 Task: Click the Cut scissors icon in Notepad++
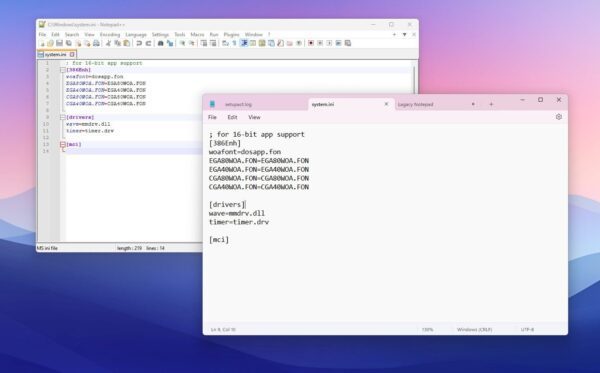(x=108, y=43)
